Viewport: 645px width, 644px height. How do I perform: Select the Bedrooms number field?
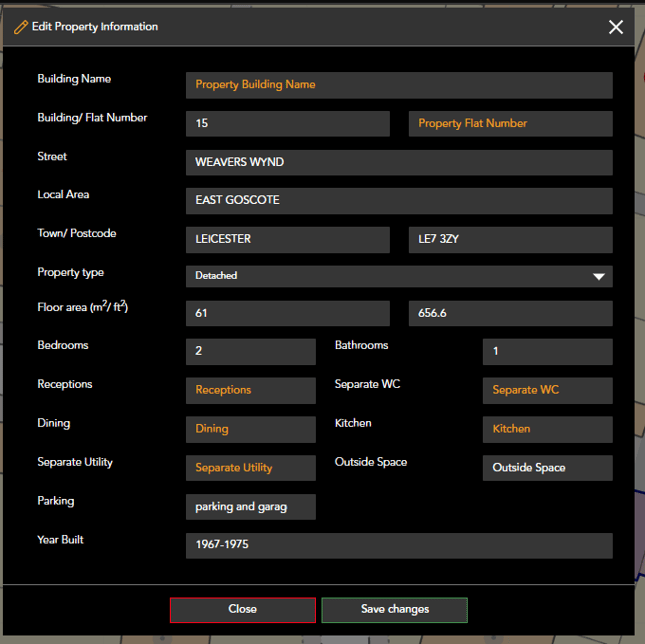pos(250,352)
